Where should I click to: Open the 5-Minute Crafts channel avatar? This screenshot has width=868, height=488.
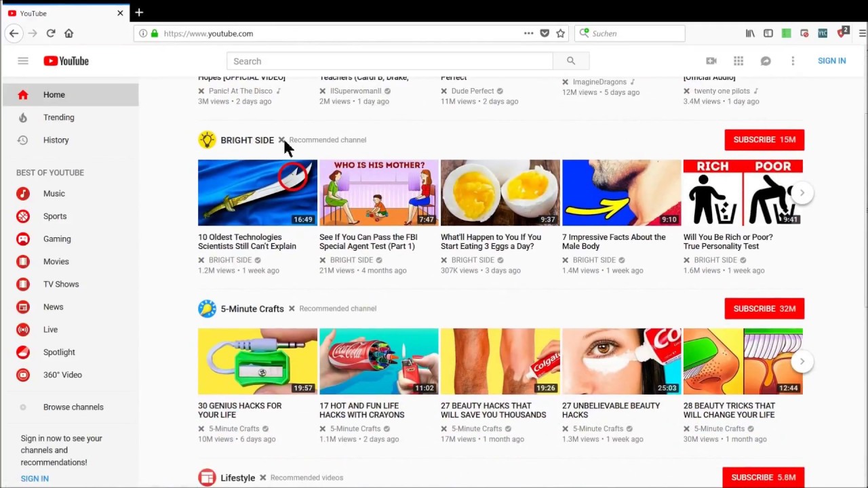(x=207, y=308)
